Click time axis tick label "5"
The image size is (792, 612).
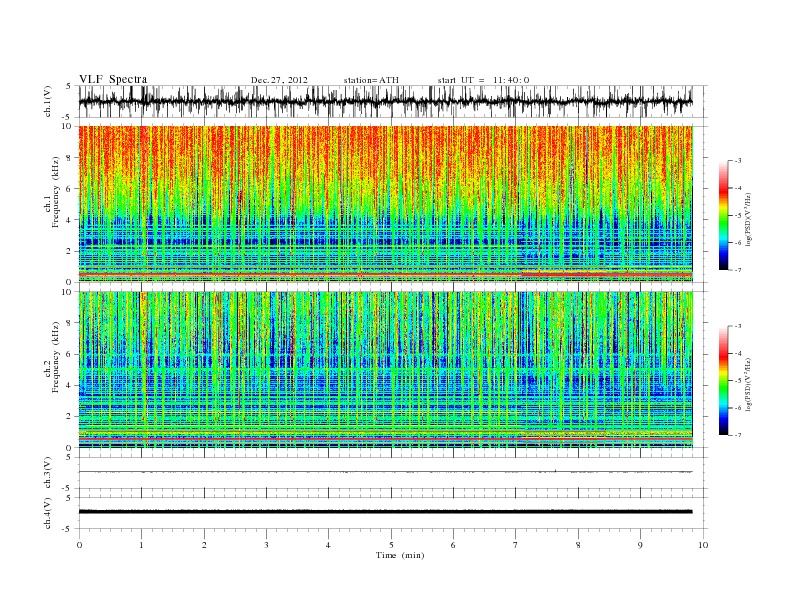pyautogui.click(x=391, y=545)
